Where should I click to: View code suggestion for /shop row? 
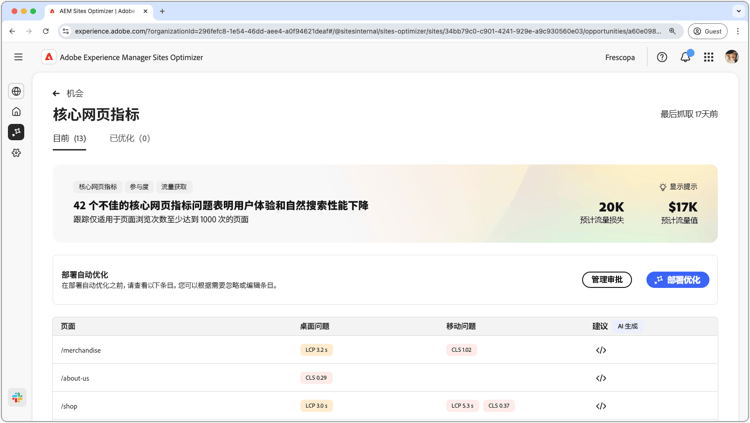[x=601, y=406]
